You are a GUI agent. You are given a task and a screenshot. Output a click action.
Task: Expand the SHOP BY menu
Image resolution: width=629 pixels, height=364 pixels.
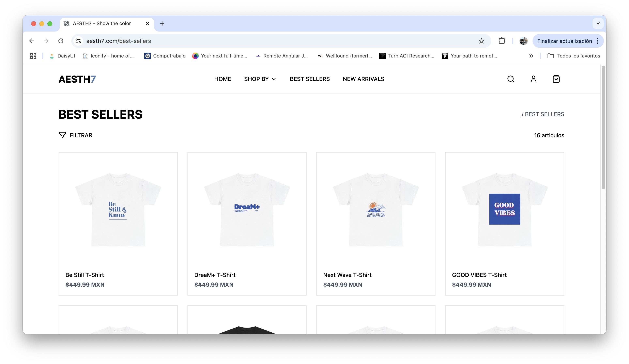coord(260,79)
